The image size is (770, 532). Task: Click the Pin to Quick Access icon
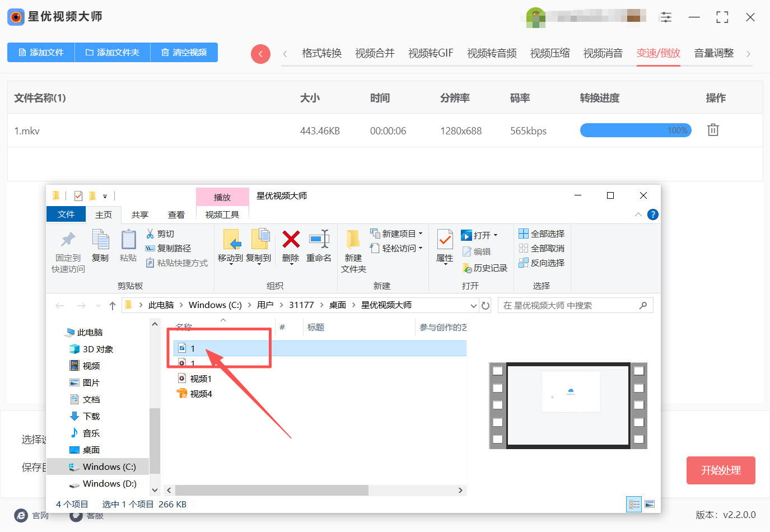pos(68,240)
